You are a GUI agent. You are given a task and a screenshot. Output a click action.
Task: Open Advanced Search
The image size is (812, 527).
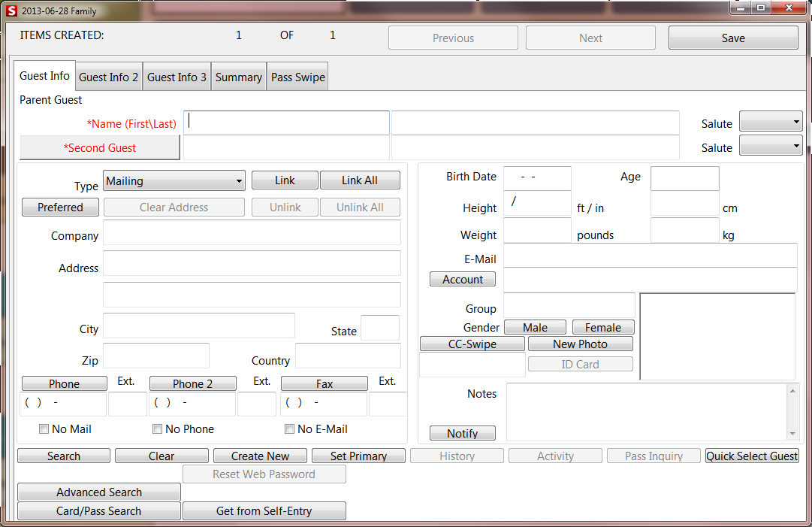pos(98,492)
